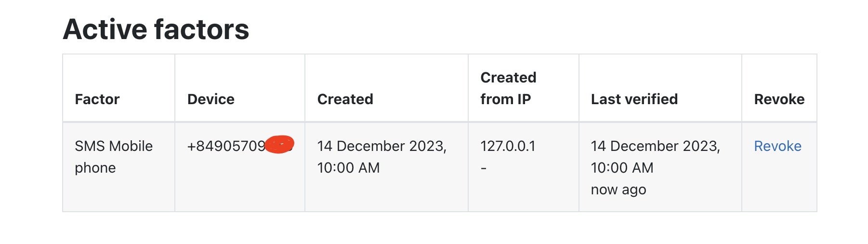Click the last verified 10:00 AM time
Screen dimensions: 868x244
622,168
